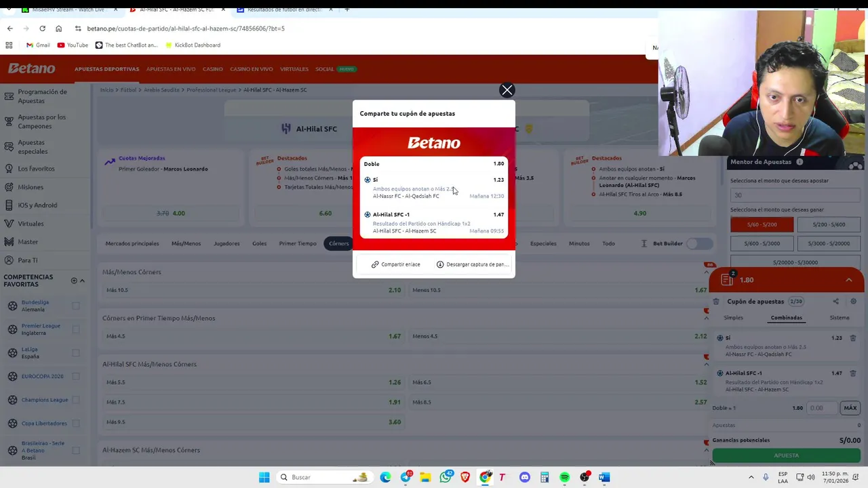Open the KickBot Dashboard bookmark
Image resolution: width=868 pixels, height=488 pixels.
193,45
